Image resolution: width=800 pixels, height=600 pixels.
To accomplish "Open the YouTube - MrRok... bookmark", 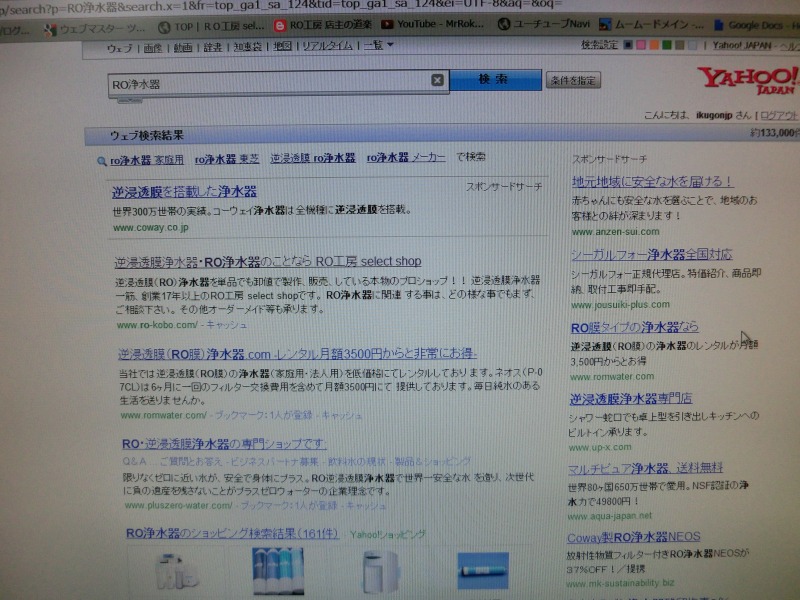I will point(433,24).
